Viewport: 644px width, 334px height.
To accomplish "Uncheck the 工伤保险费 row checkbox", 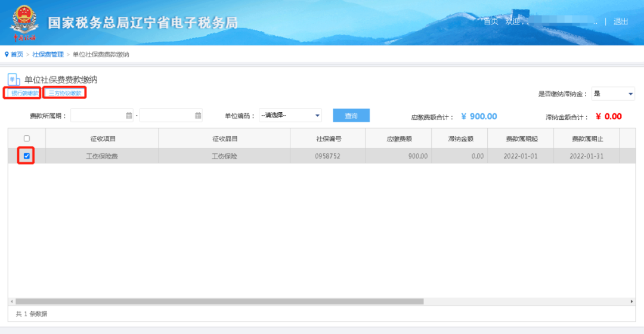I will click(x=27, y=156).
